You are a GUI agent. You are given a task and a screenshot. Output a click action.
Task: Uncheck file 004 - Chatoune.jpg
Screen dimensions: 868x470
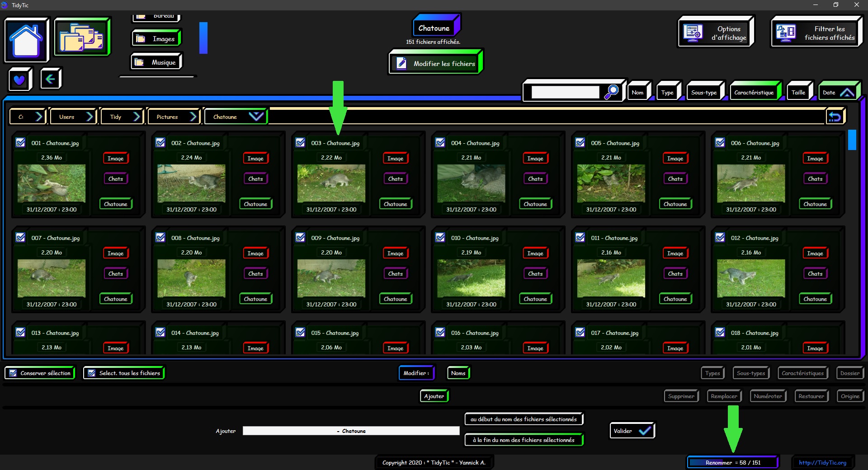[440, 143]
